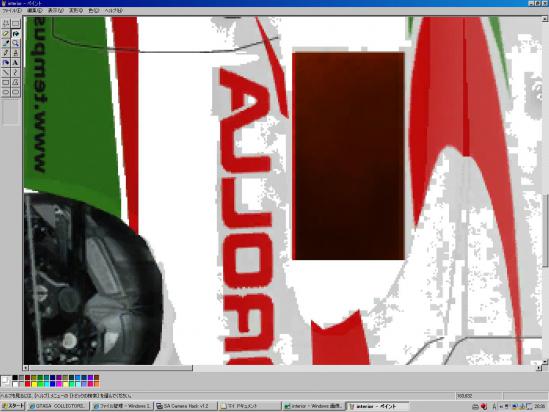Select the Magnifier tool

(x=16, y=43)
